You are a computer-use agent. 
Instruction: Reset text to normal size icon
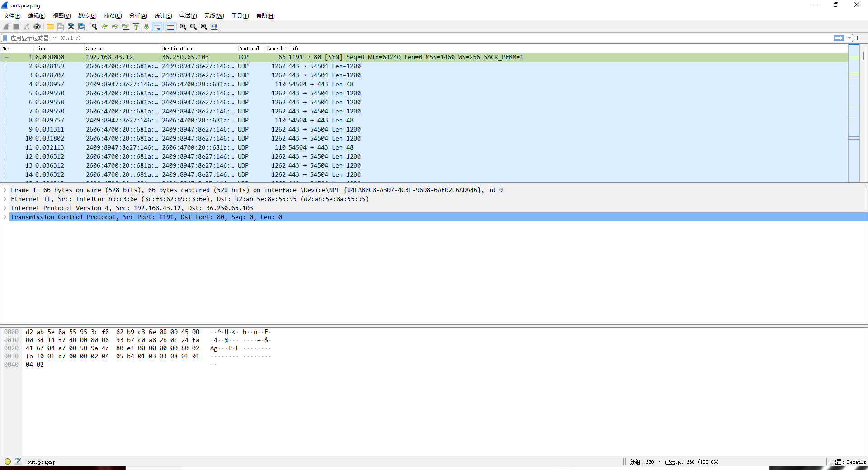204,27
